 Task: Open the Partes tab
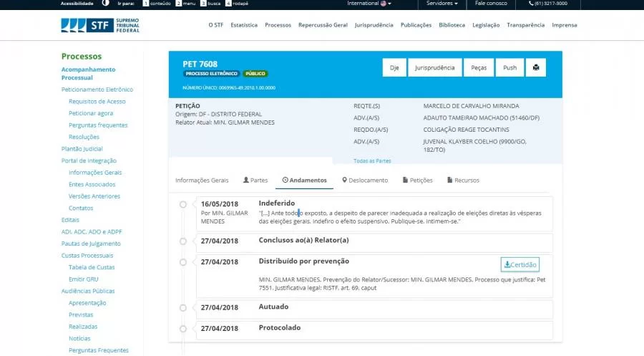[x=255, y=180]
